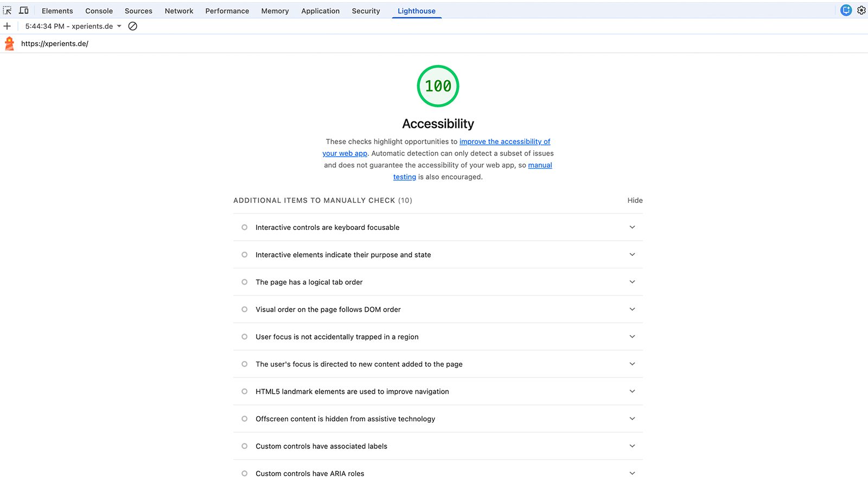Click the 100 accessibility score gauge
Image resolution: width=868 pixels, height=488 pixels.
[x=438, y=86]
